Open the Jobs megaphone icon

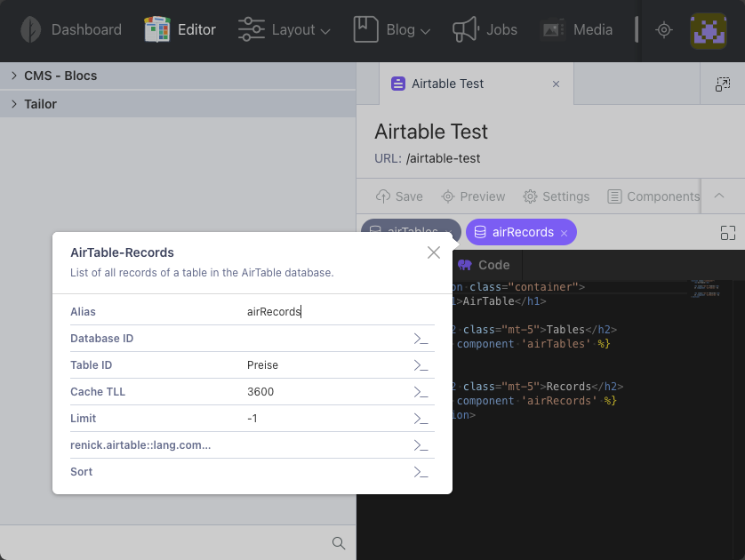(466, 29)
